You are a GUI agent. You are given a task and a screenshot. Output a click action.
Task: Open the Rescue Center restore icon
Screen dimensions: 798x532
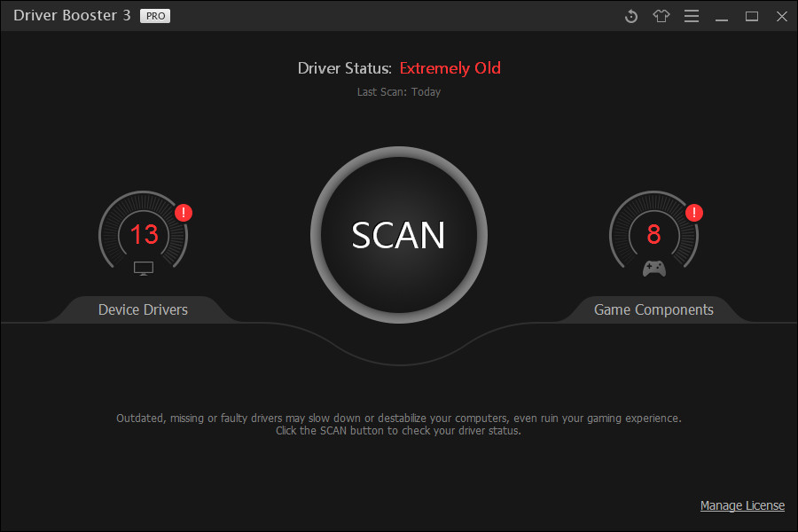click(630, 16)
